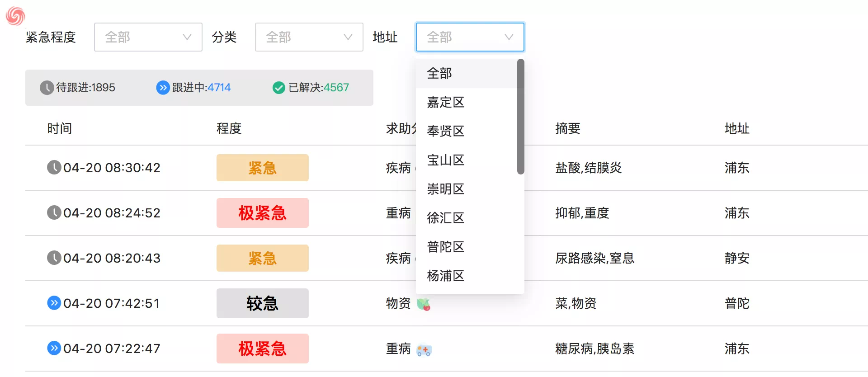This screenshot has height=377, width=868.
Task: Click the 时间 column header
Action: click(60, 128)
